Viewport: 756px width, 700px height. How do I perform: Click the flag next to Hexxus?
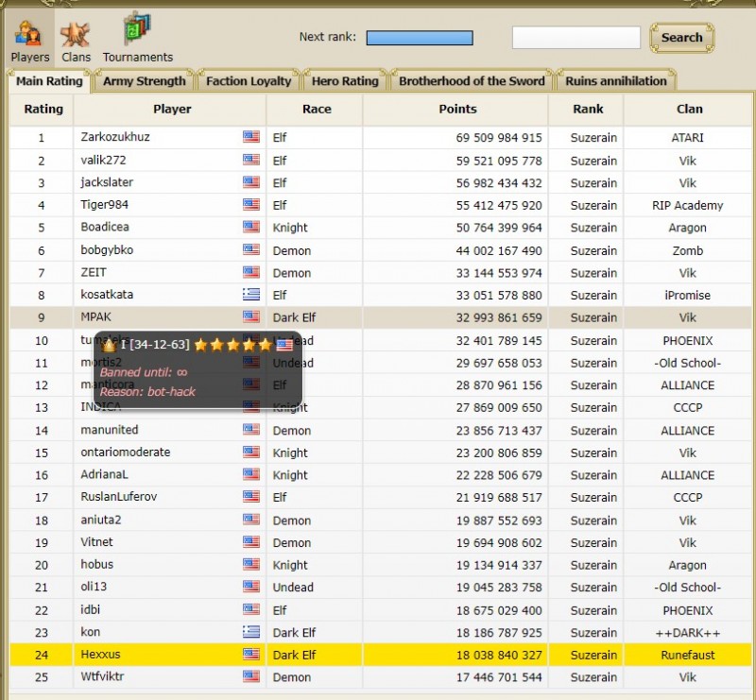(250, 655)
